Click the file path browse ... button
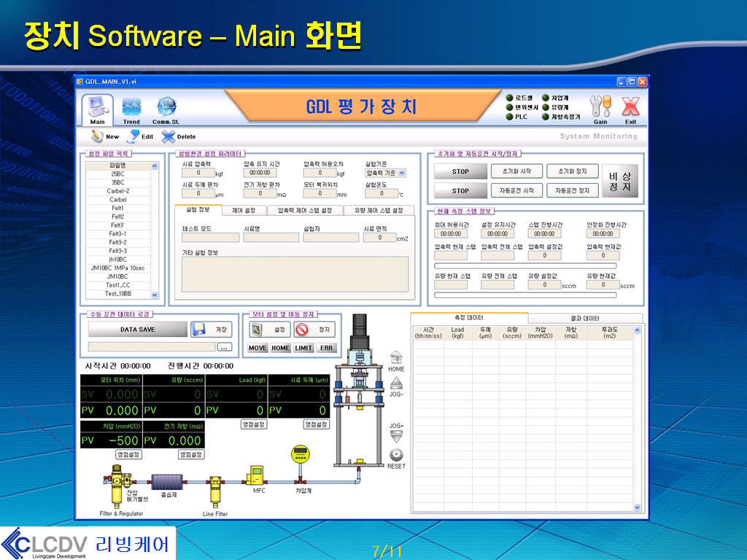 coord(225,347)
